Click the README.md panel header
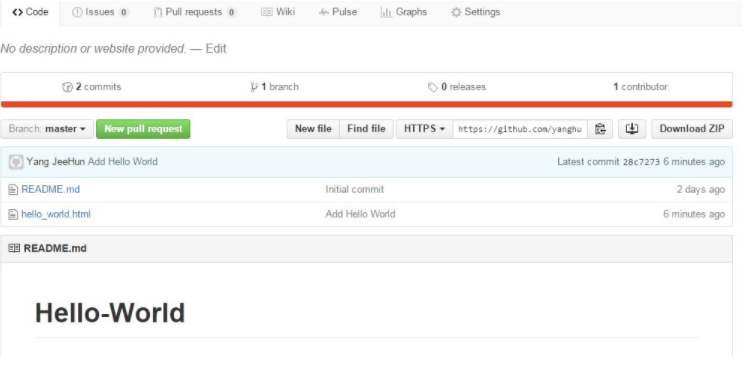The image size is (748, 365). (x=366, y=249)
